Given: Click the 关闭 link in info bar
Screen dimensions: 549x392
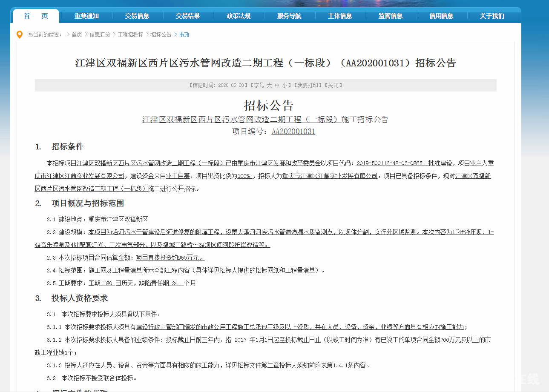Looking at the screenshot, I should (333, 85).
